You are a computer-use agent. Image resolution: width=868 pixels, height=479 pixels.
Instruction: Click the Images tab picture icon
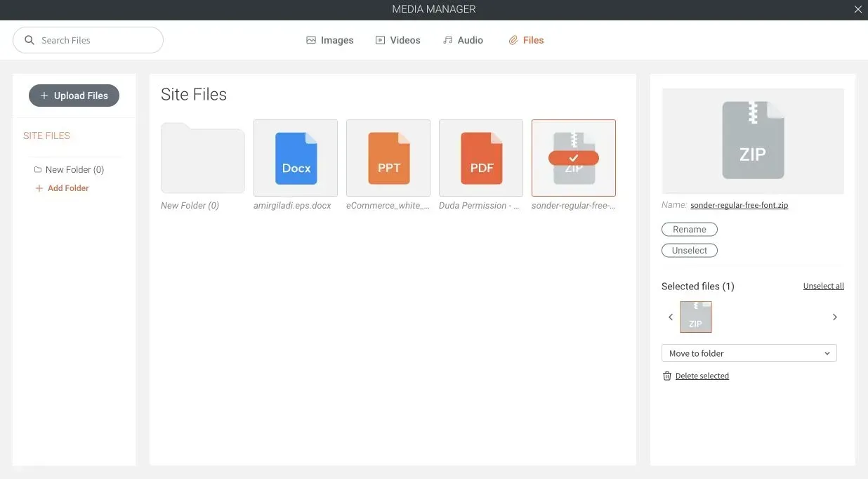tap(311, 40)
